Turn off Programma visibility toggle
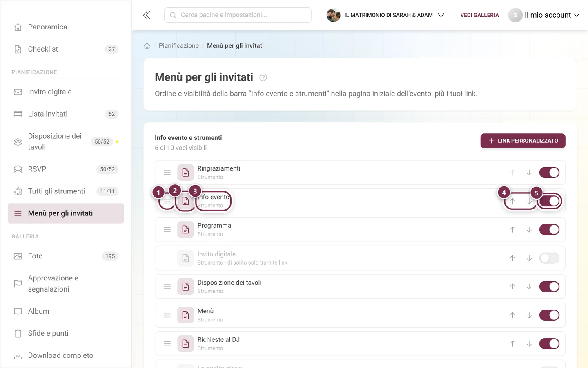588x368 pixels. tap(549, 230)
